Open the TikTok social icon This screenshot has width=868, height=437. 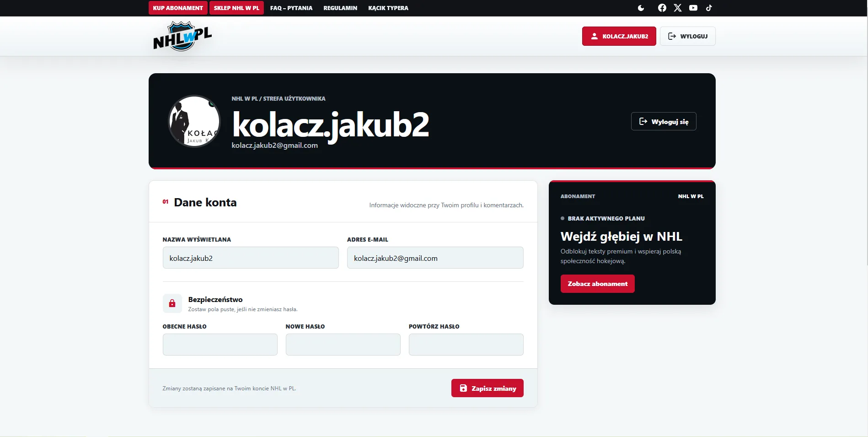point(709,8)
